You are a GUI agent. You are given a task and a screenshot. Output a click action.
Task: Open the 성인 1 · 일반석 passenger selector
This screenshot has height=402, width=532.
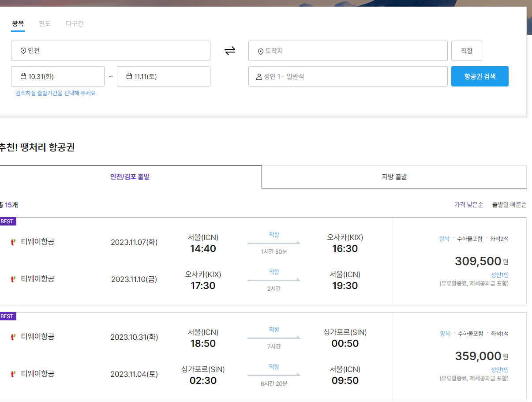point(348,76)
